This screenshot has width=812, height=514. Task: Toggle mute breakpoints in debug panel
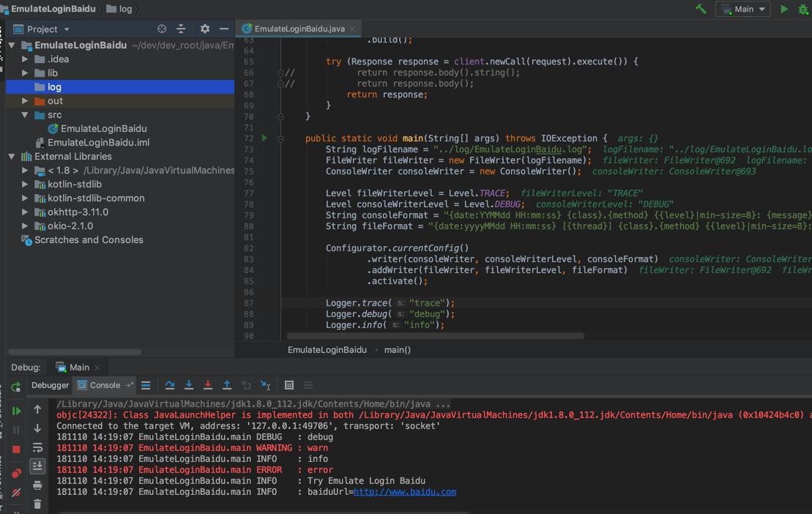[x=16, y=493]
